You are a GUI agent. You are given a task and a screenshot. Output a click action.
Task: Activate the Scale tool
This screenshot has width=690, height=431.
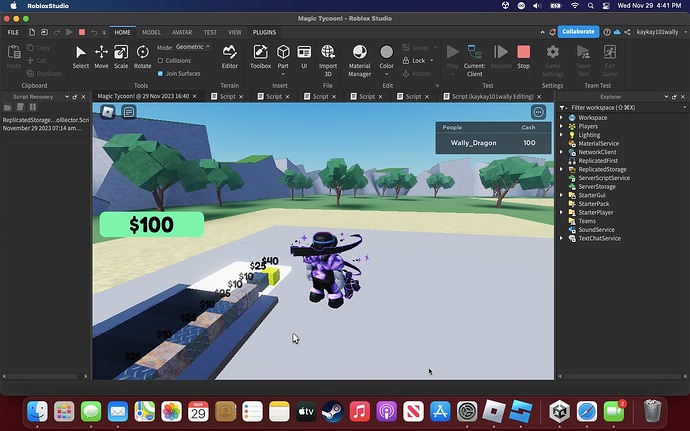121,57
